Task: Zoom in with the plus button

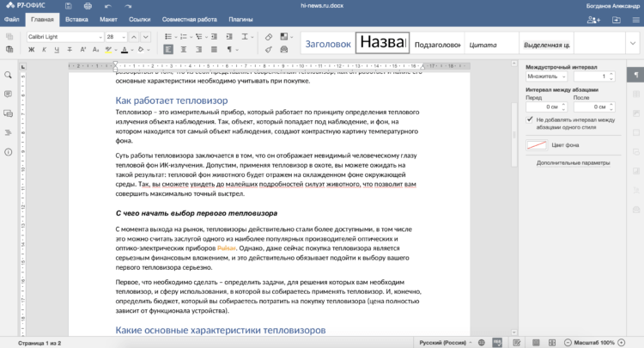Action: tap(622, 343)
